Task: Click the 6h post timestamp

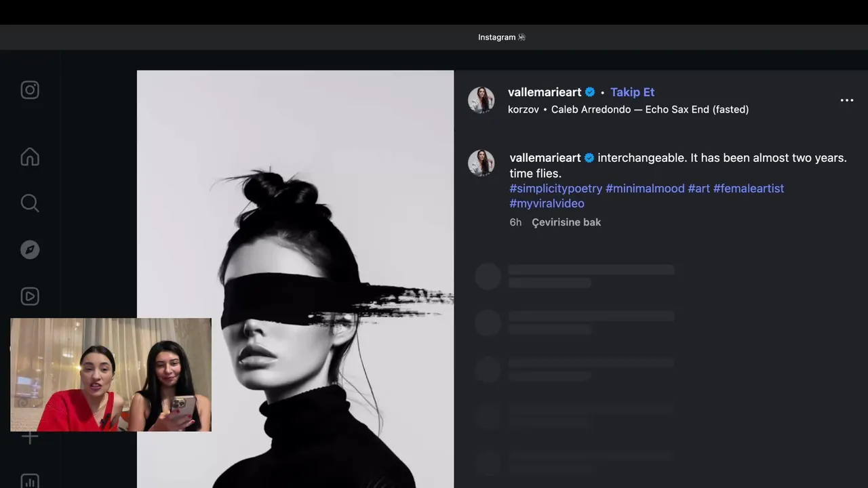Action: (x=515, y=222)
